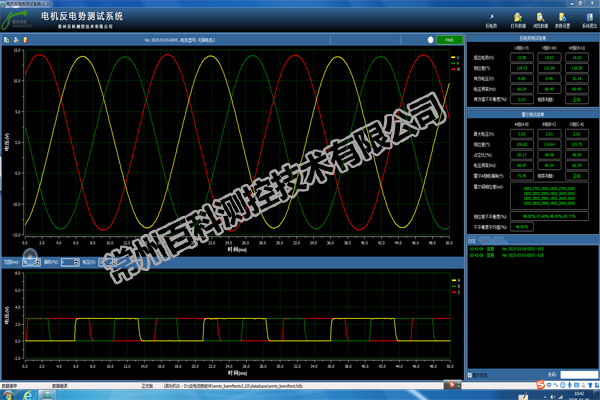The width and height of the screenshot is (600, 400).
Task: Click the third yellow icon in chart toolbar
Action: tap(25, 40)
